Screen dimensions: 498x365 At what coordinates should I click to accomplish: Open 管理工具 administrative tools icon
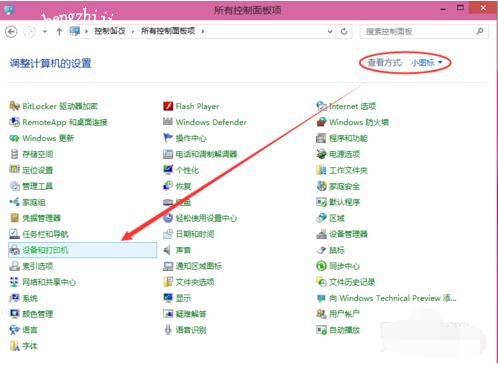(x=14, y=186)
